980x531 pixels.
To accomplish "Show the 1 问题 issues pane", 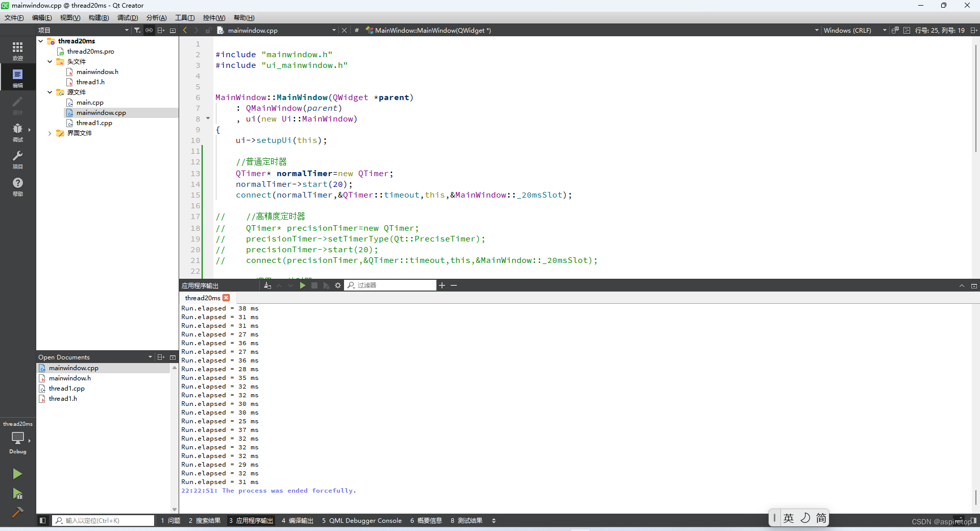I will click(x=170, y=520).
